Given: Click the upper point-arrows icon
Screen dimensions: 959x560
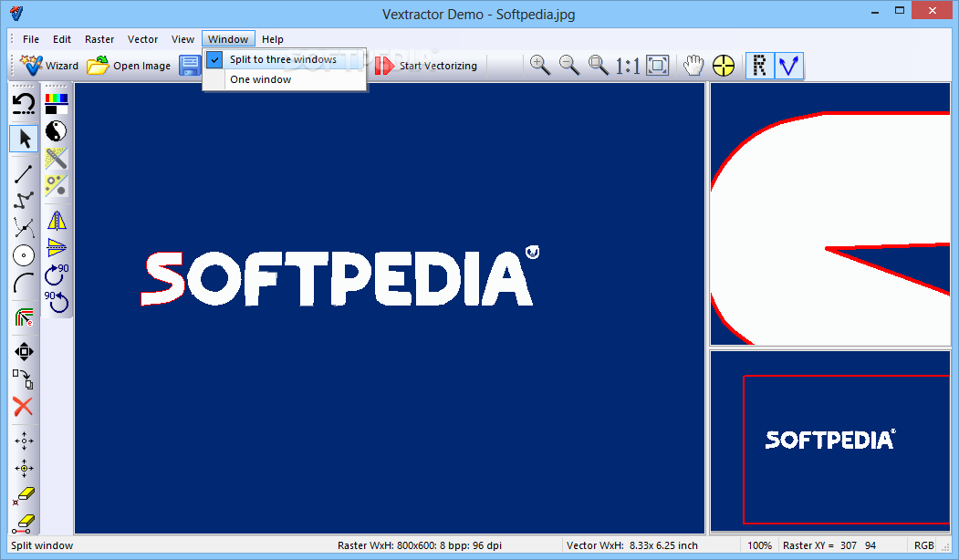Looking at the screenshot, I should 24,441.
